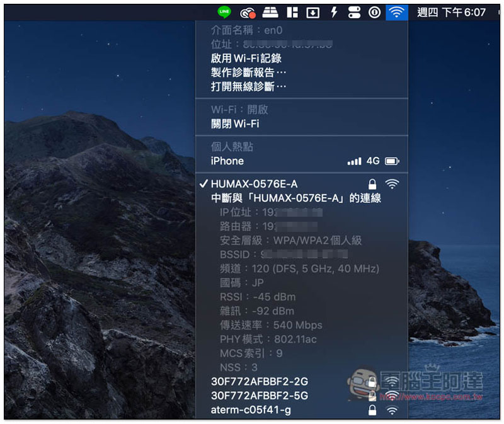504x424 pixels.
Task: Join the 30F772AFBBF2-5G network
Action: coord(260,396)
